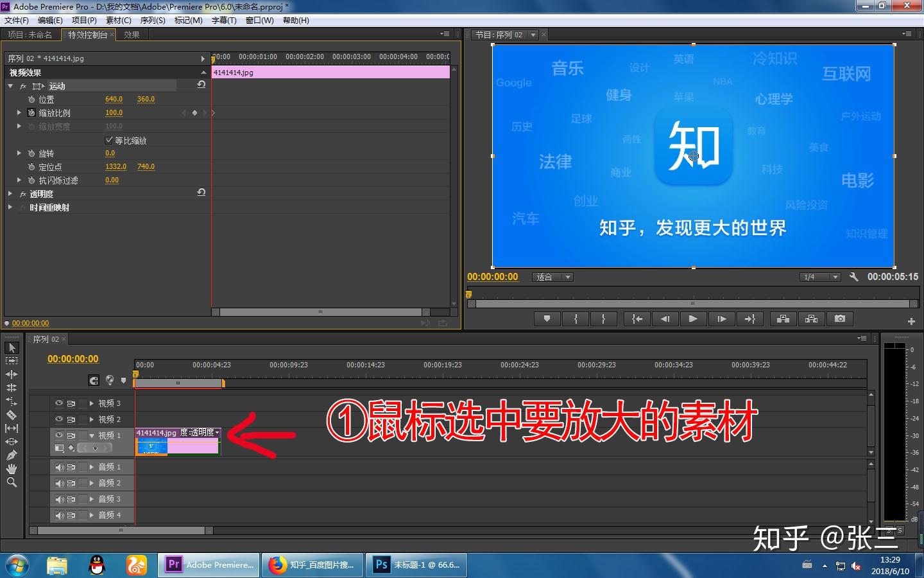
Task: Toggle 缩放比例 stopwatch animation
Action: click(31, 113)
